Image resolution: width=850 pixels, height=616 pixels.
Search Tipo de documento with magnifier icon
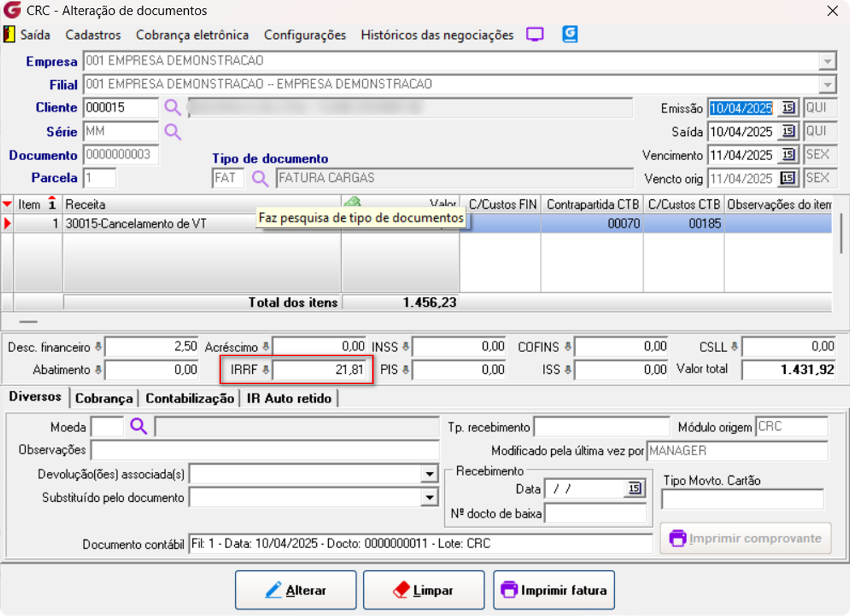260,178
